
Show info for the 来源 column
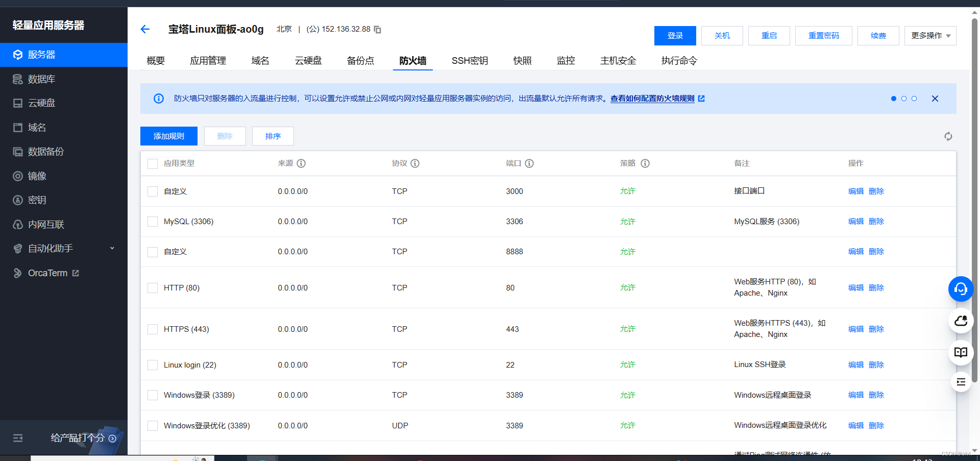301,163
